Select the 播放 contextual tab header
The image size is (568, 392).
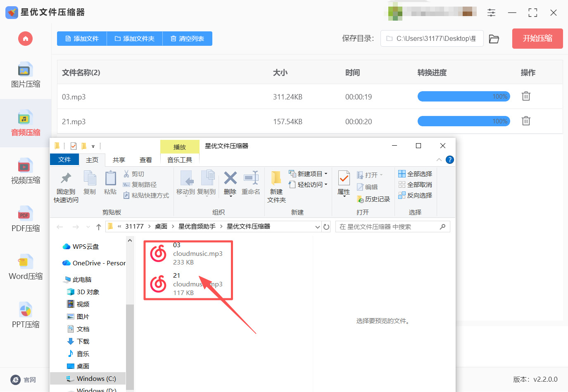[x=180, y=147]
